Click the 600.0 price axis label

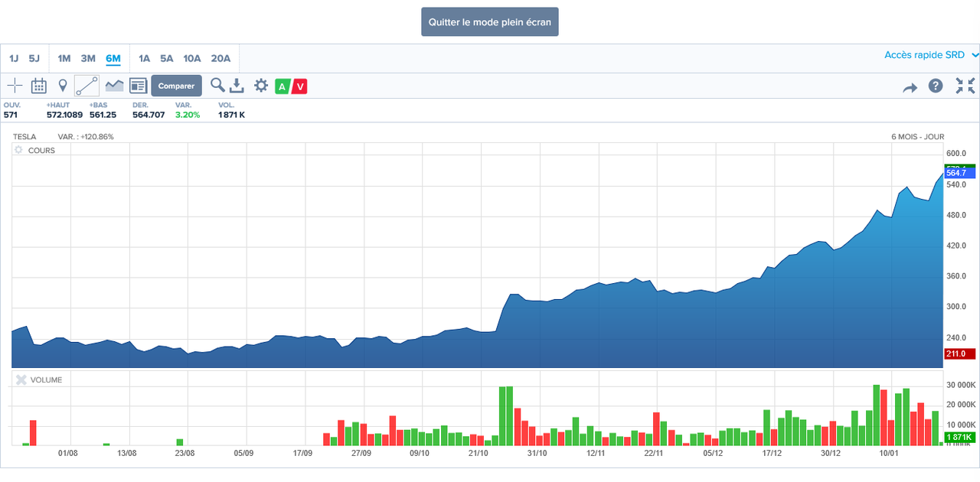coord(957,154)
